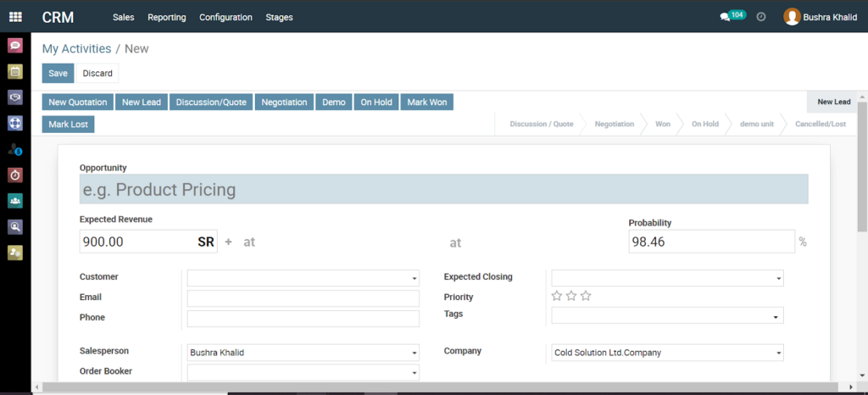This screenshot has width=868, height=395.
Task: Open the stopwatch Timesheets icon in sidebar
Action: [x=15, y=175]
